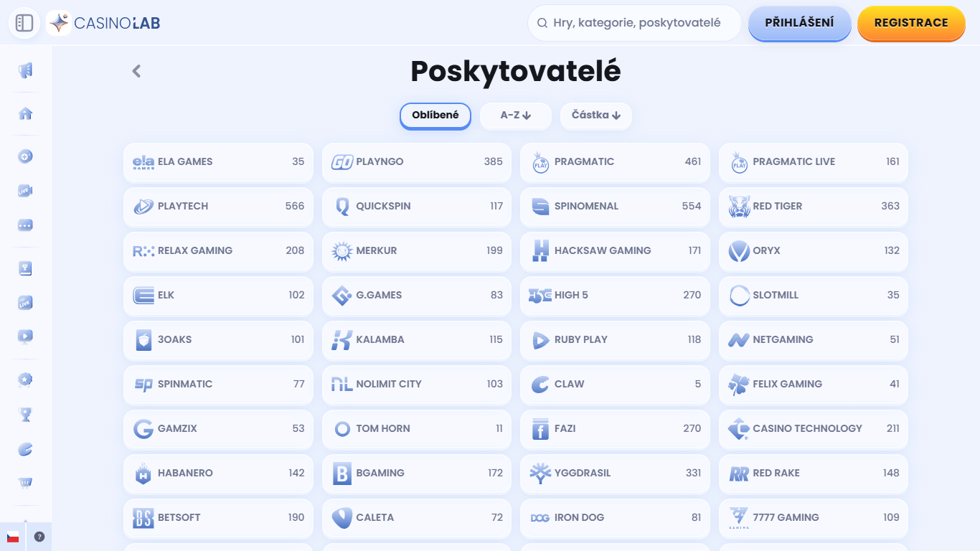
Task: Click the RED RAKE provider name
Action: (776, 473)
